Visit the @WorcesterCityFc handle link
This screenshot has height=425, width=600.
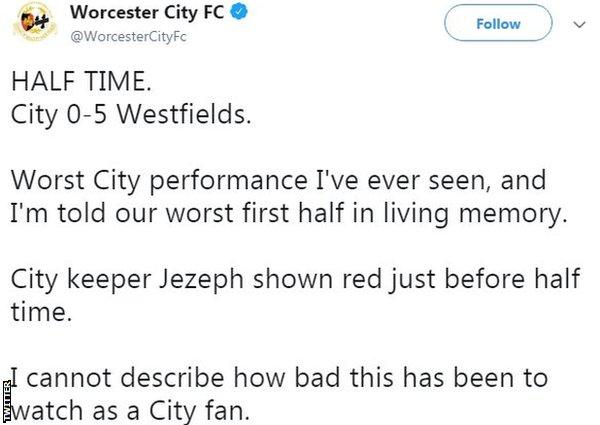coord(129,37)
